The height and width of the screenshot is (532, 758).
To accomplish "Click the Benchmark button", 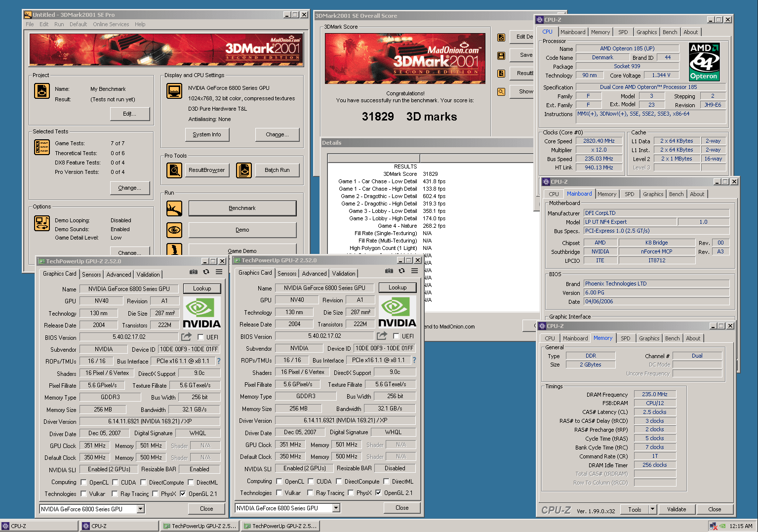I will [242, 208].
